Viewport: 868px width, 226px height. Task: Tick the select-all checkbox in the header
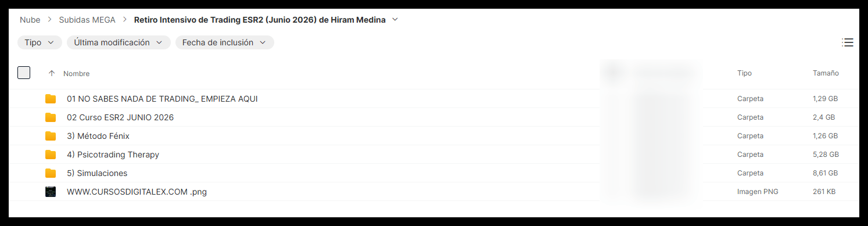[x=24, y=73]
